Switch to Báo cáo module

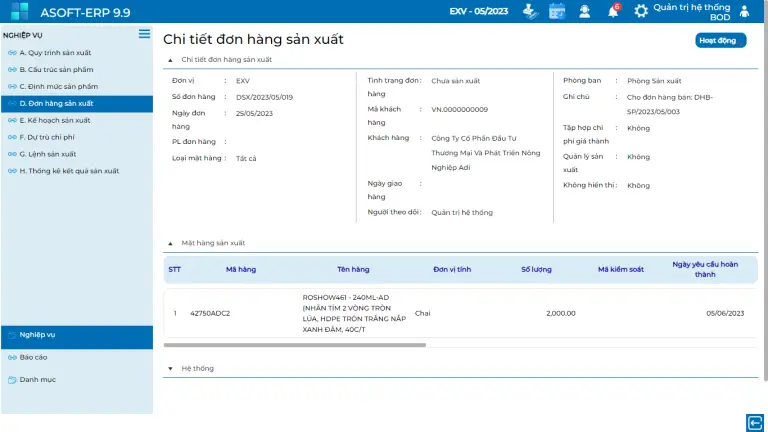pyautogui.click(x=33, y=357)
